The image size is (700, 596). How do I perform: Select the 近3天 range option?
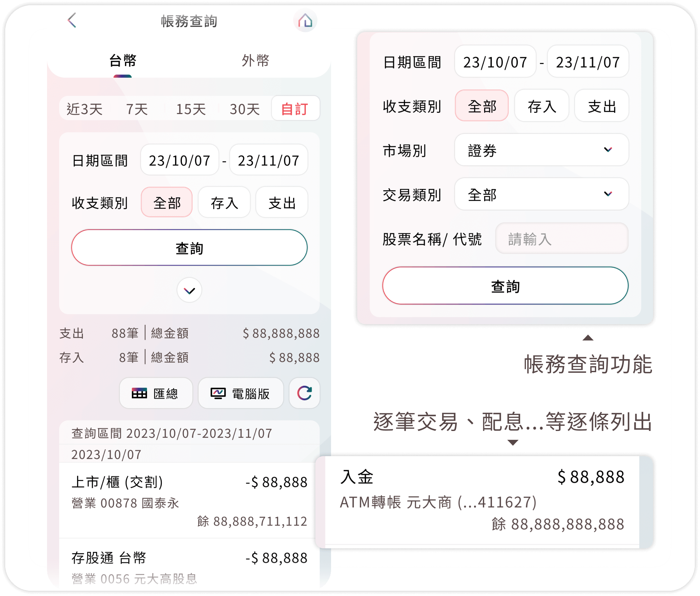coord(84,109)
